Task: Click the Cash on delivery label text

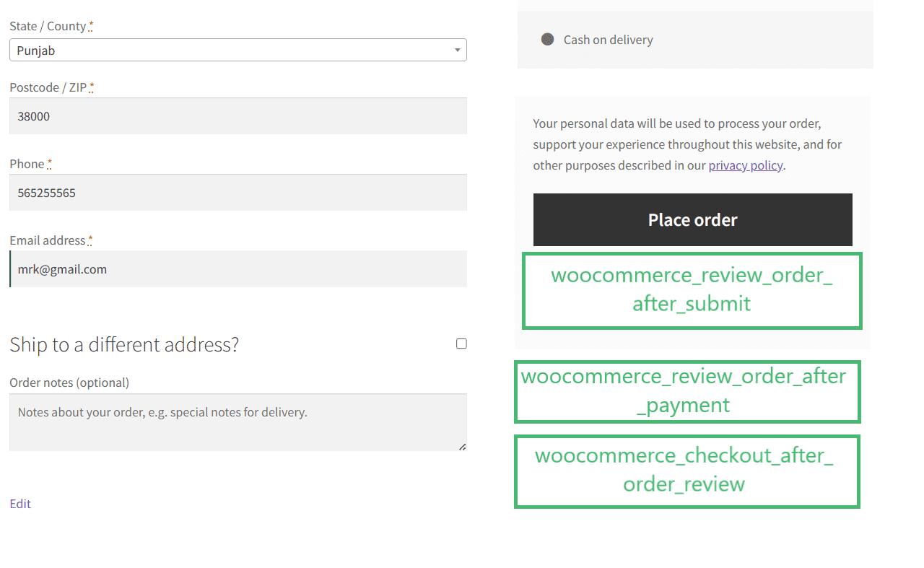Action: point(609,40)
